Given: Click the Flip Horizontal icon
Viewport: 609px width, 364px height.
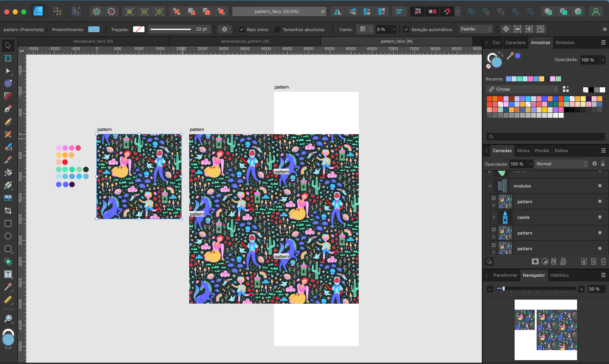Looking at the screenshot, I should click(x=337, y=11).
